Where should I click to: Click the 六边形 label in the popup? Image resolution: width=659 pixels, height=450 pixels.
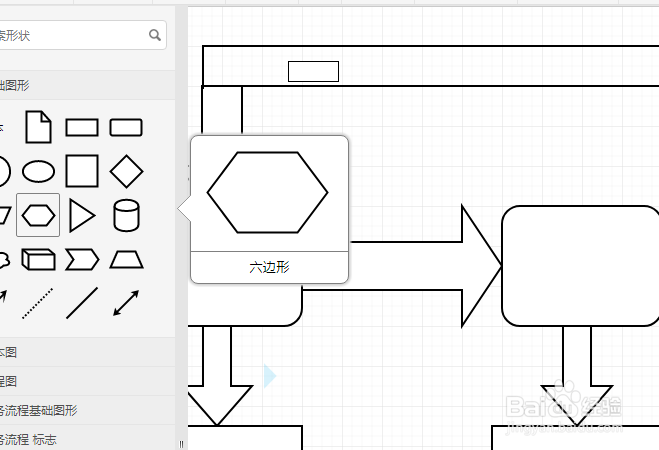click(269, 267)
